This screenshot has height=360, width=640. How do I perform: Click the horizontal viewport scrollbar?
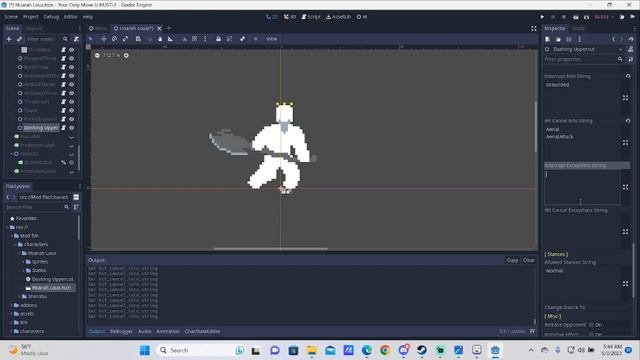coord(271,248)
